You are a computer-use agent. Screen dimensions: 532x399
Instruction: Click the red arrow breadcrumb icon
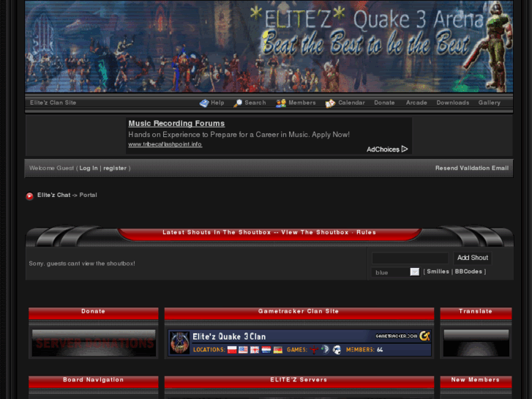pos(29,196)
